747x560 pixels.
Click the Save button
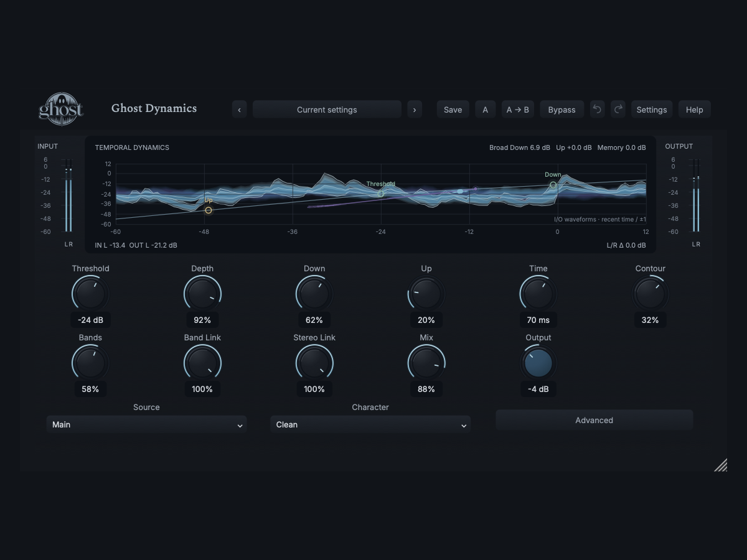click(453, 110)
